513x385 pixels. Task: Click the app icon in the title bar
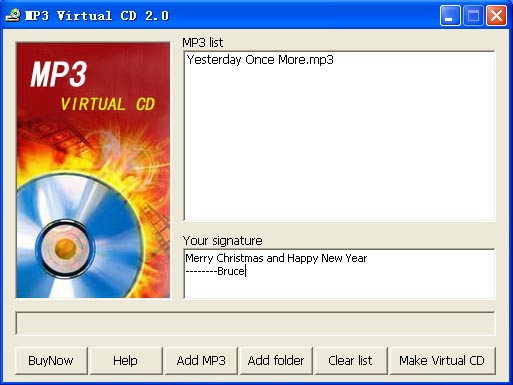(13, 15)
